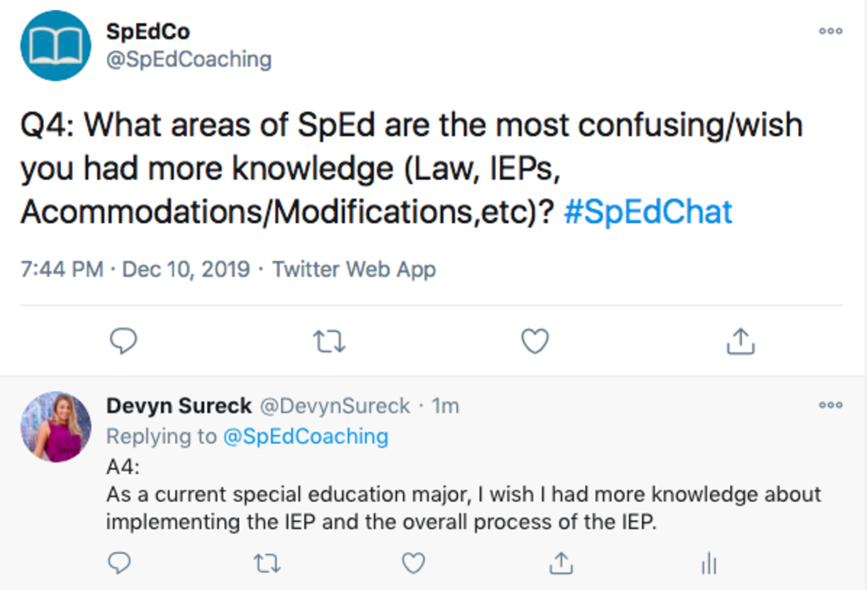Open Devyn Sureck's profile photo
Screen dimensions: 868x590
(x=56, y=427)
